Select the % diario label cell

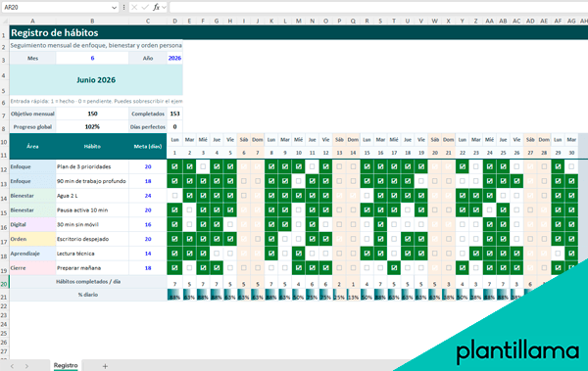(x=88, y=295)
